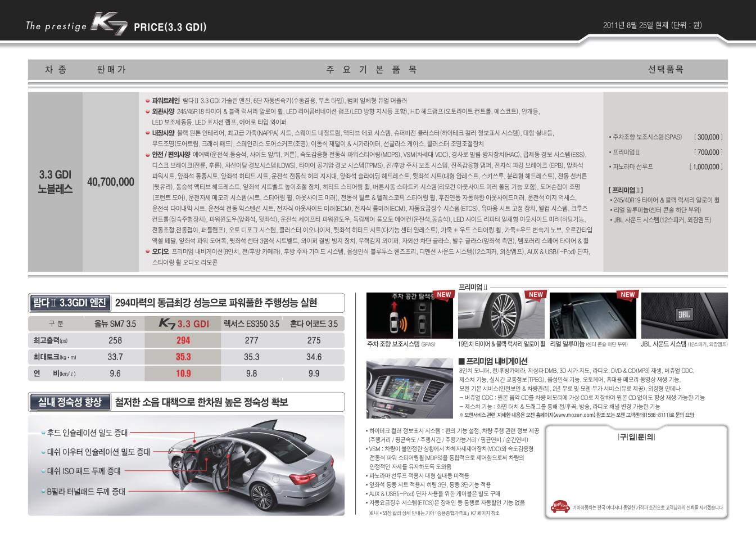This screenshot has height=535, width=756.
Task: Click the 40,700,000 price cell
Action: point(111,182)
